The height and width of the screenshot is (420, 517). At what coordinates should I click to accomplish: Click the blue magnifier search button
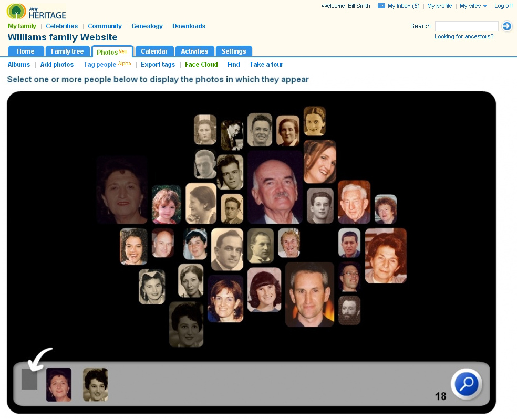(x=466, y=384)
